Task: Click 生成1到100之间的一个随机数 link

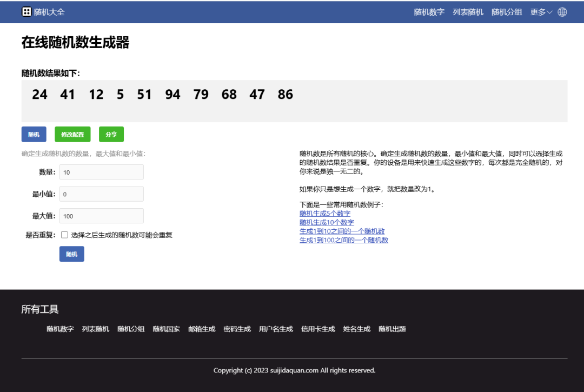Action: pos(344,240)
